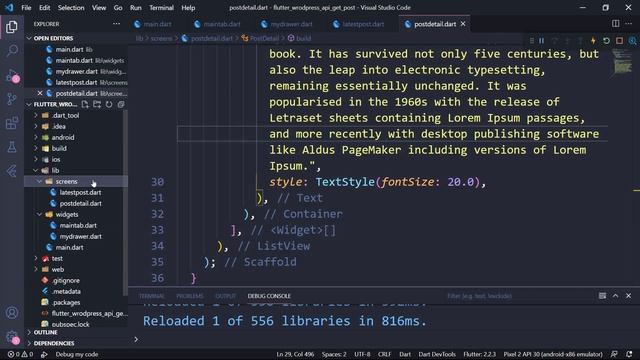Viewport: 640px width, 360px height.
Task: Maximize the bottom panel size
Action: tap(616, 296)
